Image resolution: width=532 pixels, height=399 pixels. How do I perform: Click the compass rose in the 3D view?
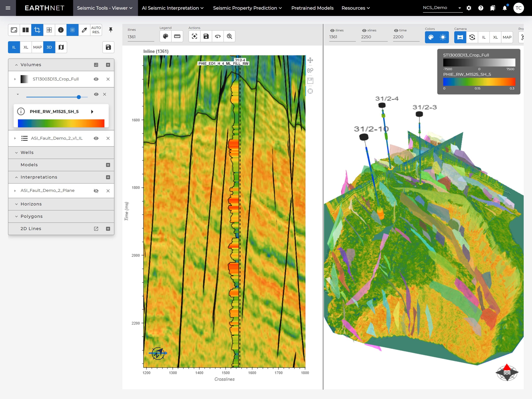click(x=507, y=373)
